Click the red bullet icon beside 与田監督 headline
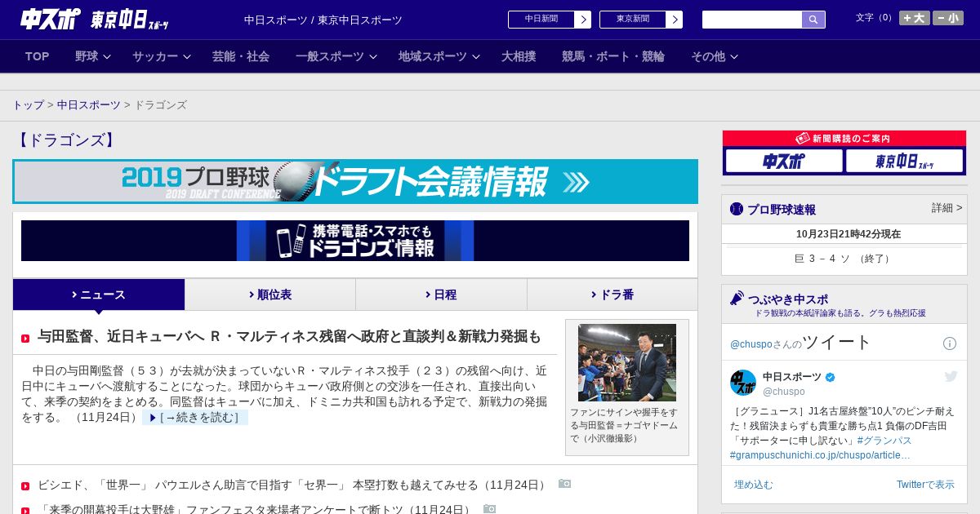Viewport: 980px width, 514px height. 25,339
